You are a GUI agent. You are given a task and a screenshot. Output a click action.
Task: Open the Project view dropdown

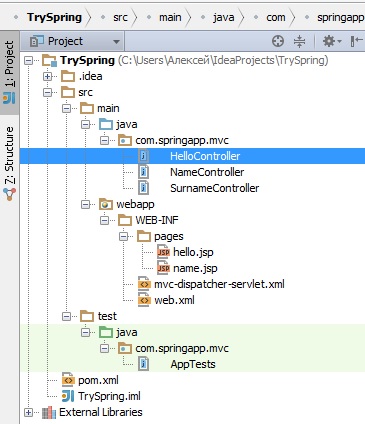72,41
